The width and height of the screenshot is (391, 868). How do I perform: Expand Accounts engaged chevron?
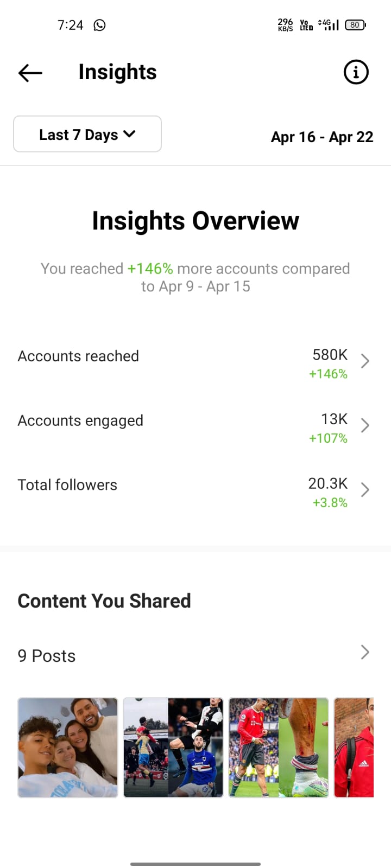(x=365, y=425)
